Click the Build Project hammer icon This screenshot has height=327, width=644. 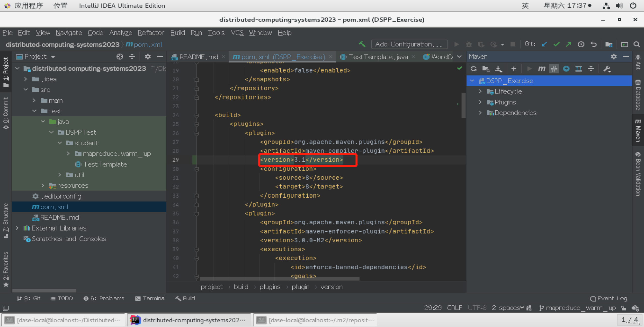[362, 44]
